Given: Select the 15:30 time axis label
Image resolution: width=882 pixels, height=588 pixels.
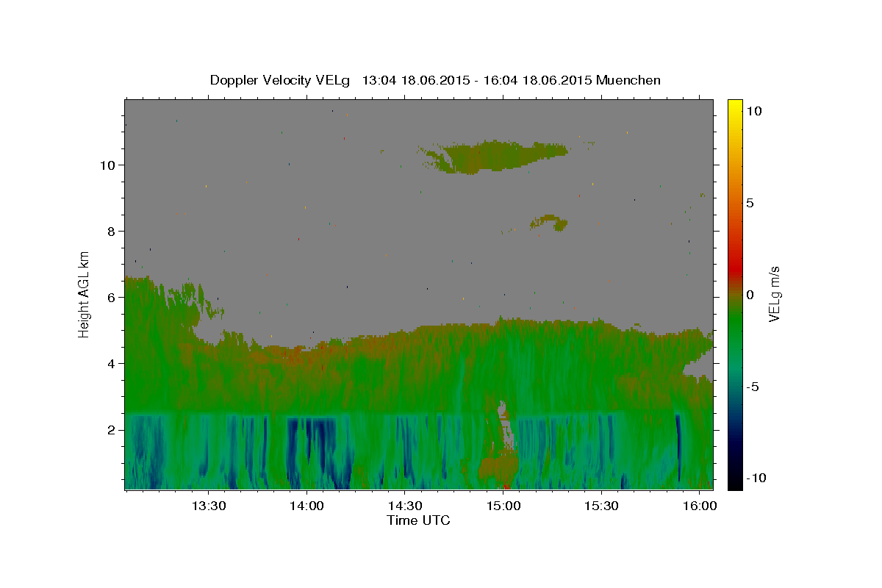Looking at the screenshot, I should click(602, 506).
